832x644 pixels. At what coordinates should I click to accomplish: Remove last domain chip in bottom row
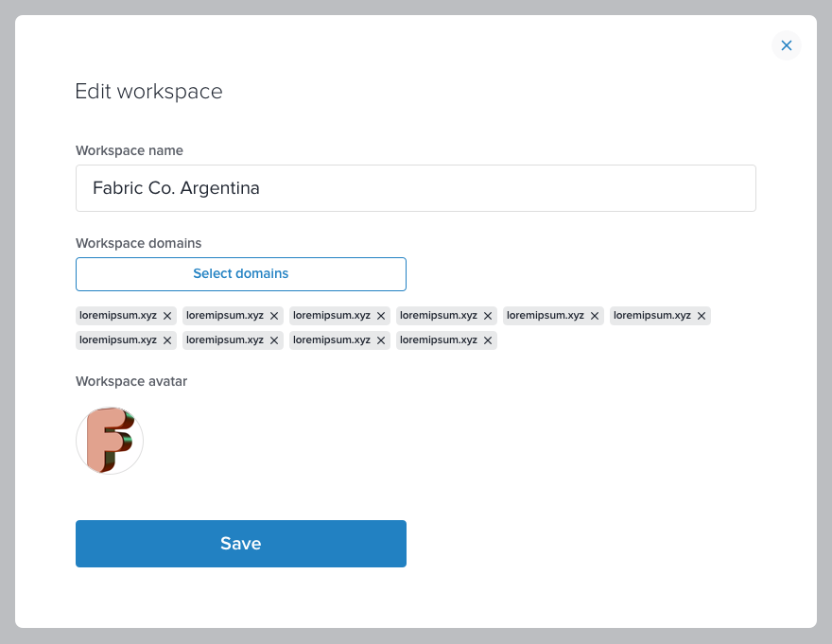(488, 340)
